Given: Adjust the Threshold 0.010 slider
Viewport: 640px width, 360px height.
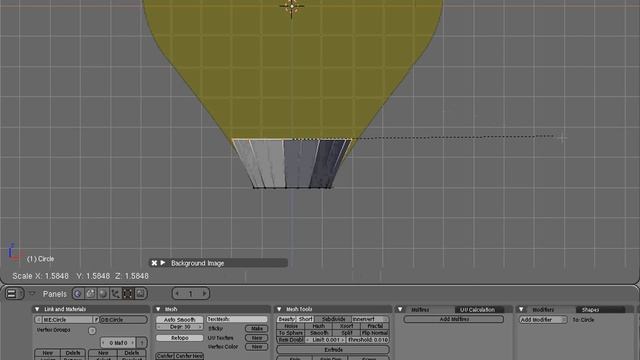Looking at the screenshot, I should point(367,340).
